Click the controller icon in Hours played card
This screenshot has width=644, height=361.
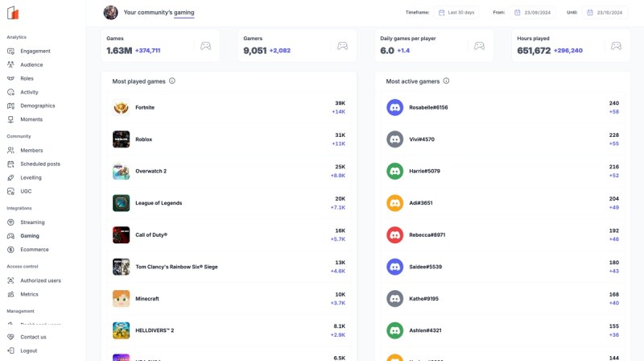point(616,46)
